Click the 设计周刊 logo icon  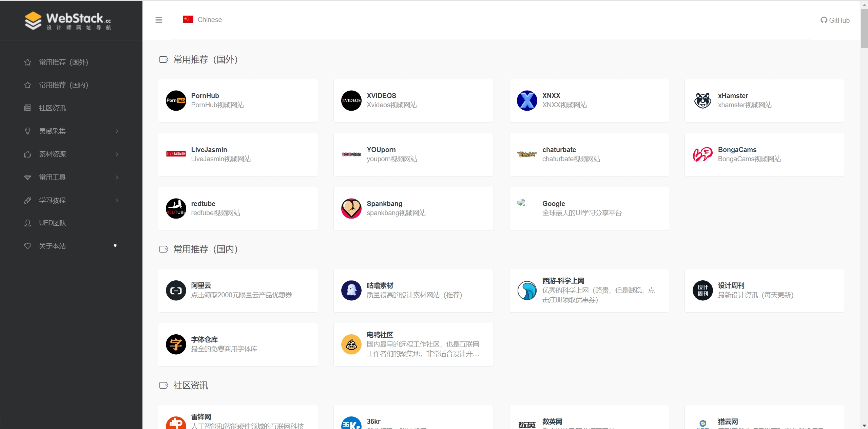tap(703, 291)
